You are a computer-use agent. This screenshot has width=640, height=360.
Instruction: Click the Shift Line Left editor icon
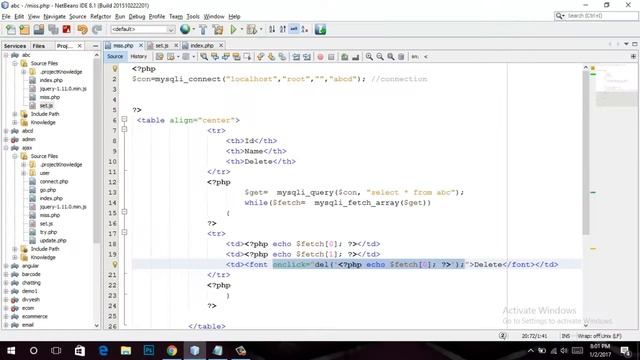[296, 57]
